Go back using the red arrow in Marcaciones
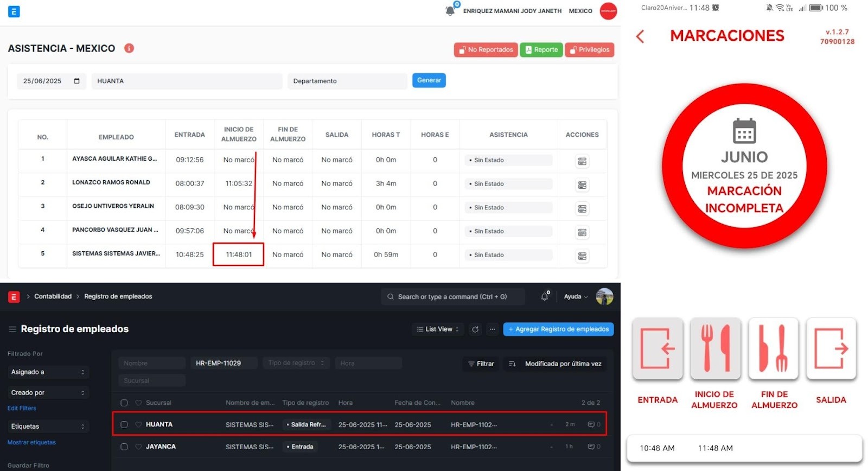 (x=641, y=36)
